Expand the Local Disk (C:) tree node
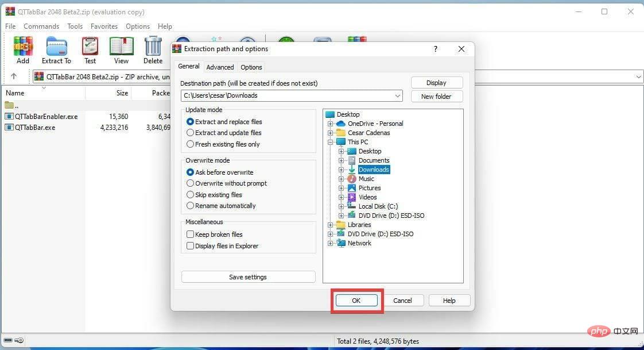644x350 pixels. pos(341,206)
